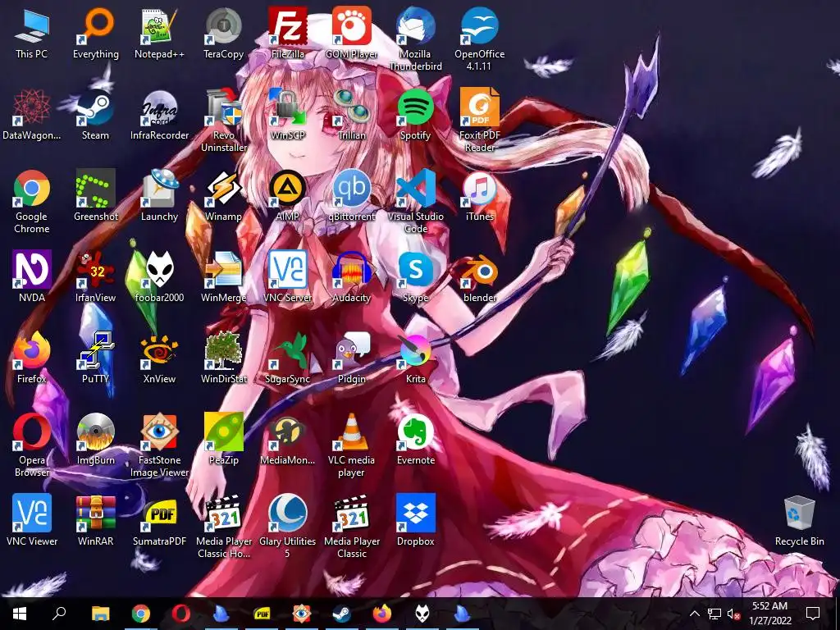This screenshot has width=840, height=630.
Task: Show the clock reading 5:52 AM
Action: point(769,614)
